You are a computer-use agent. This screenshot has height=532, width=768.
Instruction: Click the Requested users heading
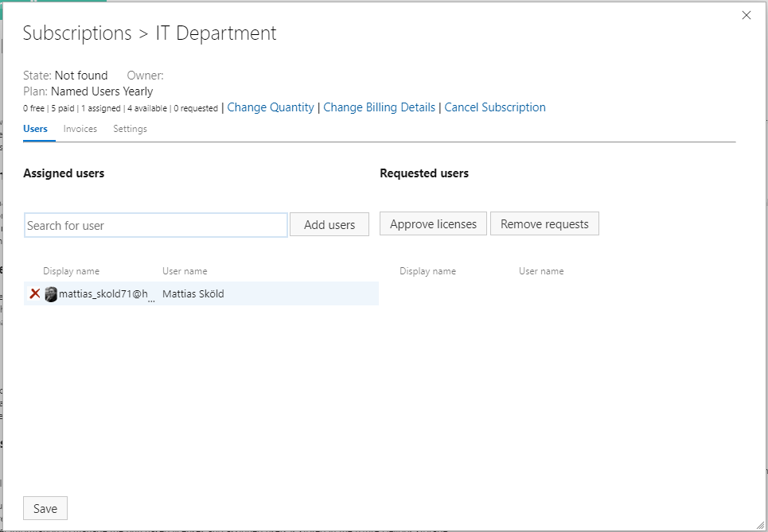[x=424, y=173]
